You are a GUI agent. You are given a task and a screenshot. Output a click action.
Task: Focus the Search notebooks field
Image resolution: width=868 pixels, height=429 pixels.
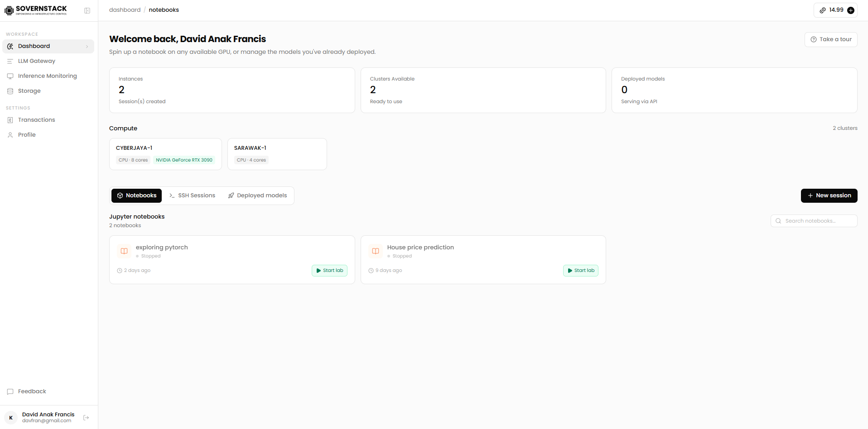(814, 221)
